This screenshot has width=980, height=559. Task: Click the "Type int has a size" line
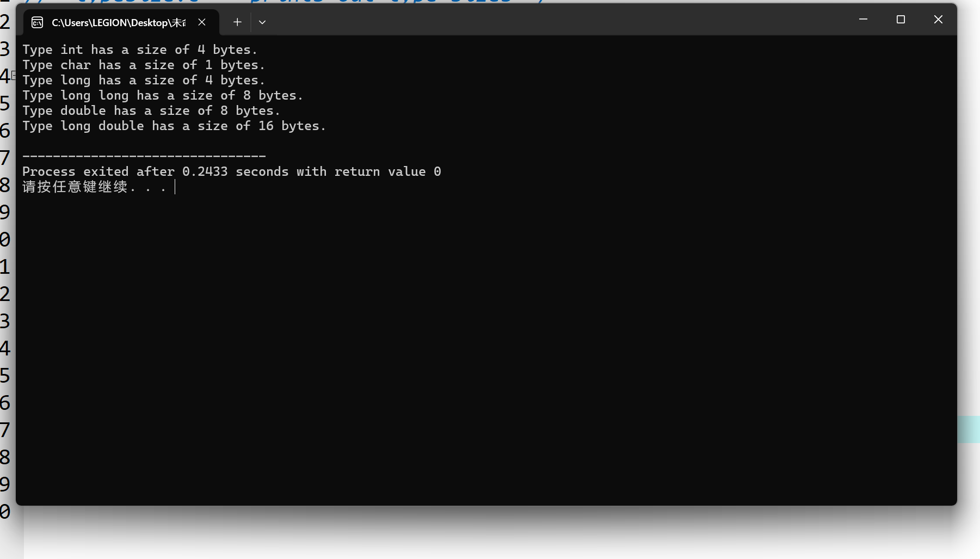click(x=140, y=50)
